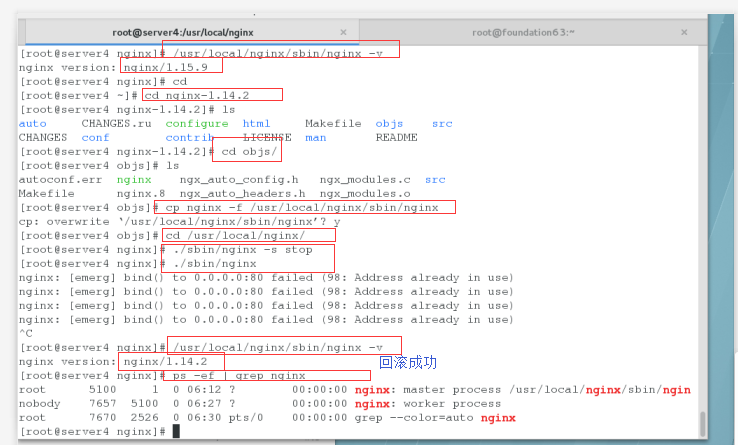Click the 'cd nginx-1.14.2' command text
Screen dimensions: 738x445
click(197, 96)
